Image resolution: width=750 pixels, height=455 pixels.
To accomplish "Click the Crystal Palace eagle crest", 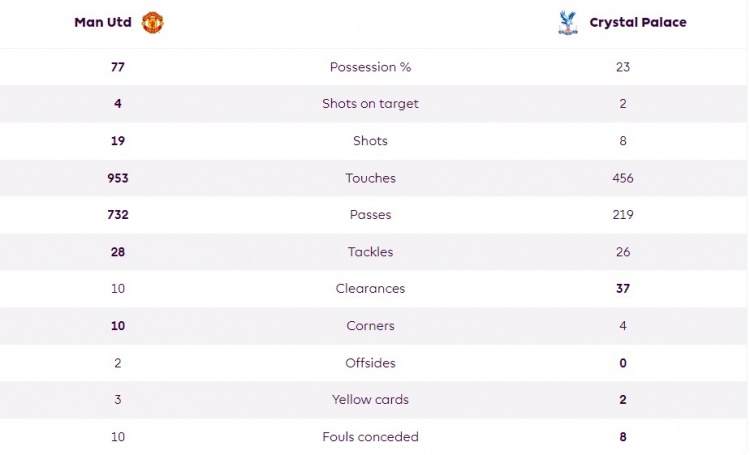I will [568, 22].
